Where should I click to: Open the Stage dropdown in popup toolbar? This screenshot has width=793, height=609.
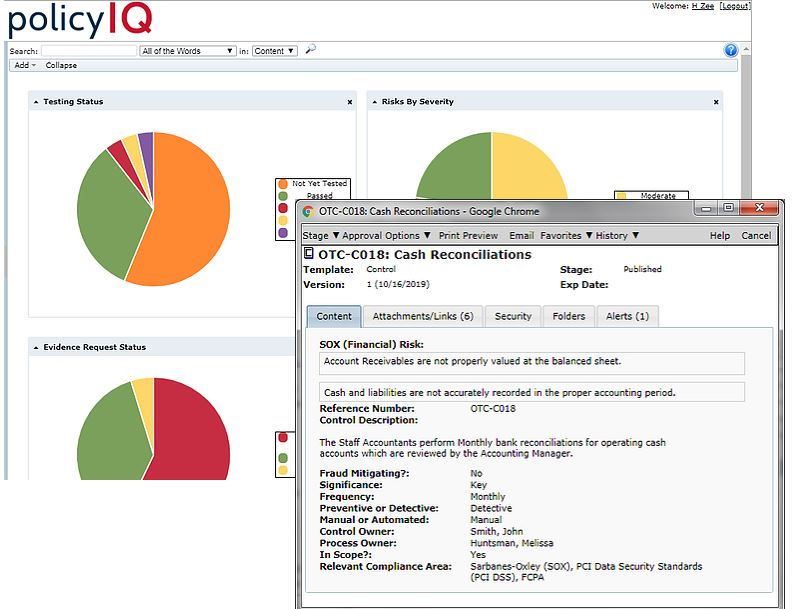click(321, 235)
